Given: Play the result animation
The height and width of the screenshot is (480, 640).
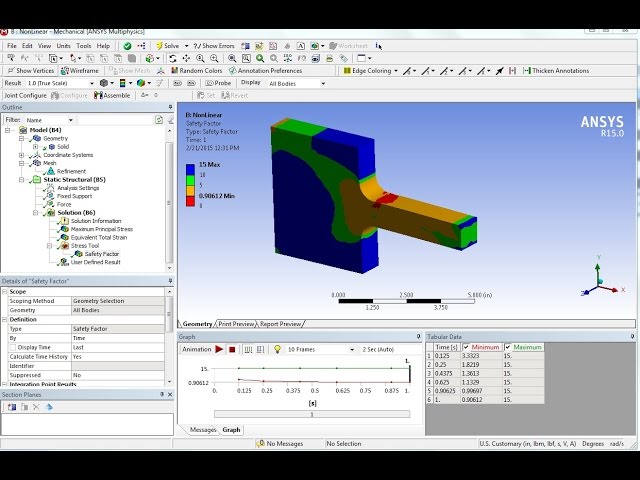Looking at the screenshot, I should point(219,349).
